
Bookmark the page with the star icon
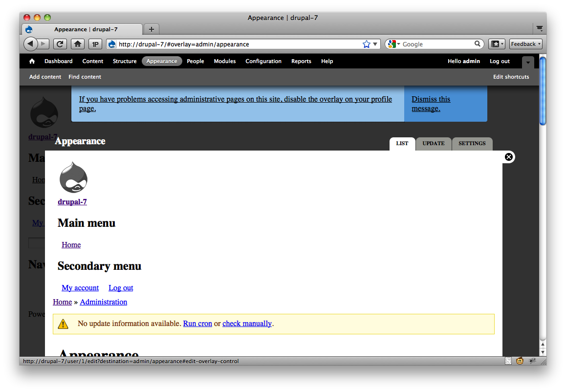coord(367,44)
